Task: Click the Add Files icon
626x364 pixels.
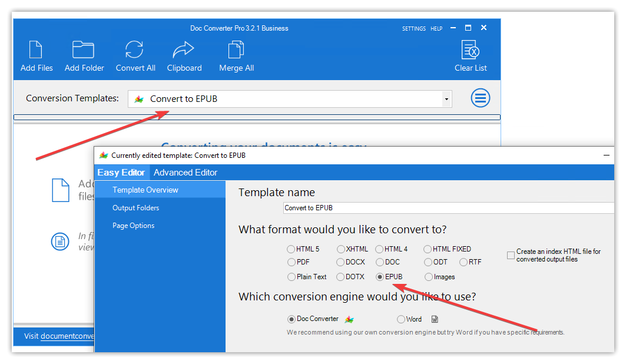Action: click(x=36, y=50)
